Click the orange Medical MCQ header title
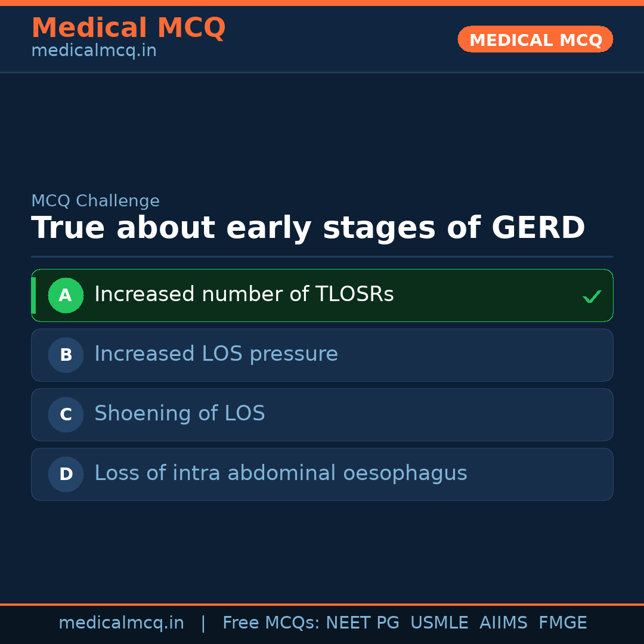This screenshot has height=644, width=644. [x=128, y=28]
